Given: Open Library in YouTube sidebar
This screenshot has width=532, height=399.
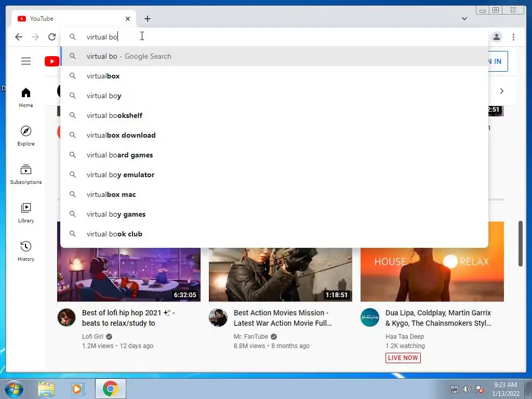Looking at the screenshot, I should point(26,212).
